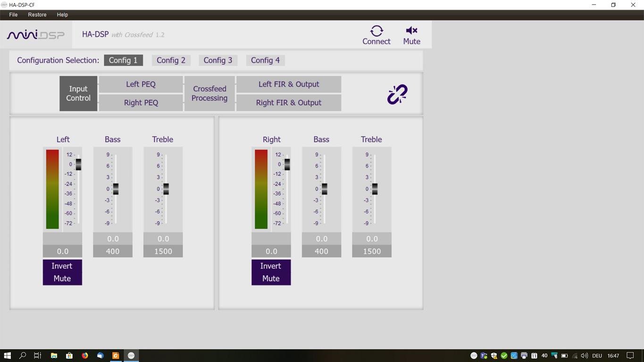Click the Right channel Treble frequency field 1500
This screenshot has width=644, height=362.
[x=372, y=251]
